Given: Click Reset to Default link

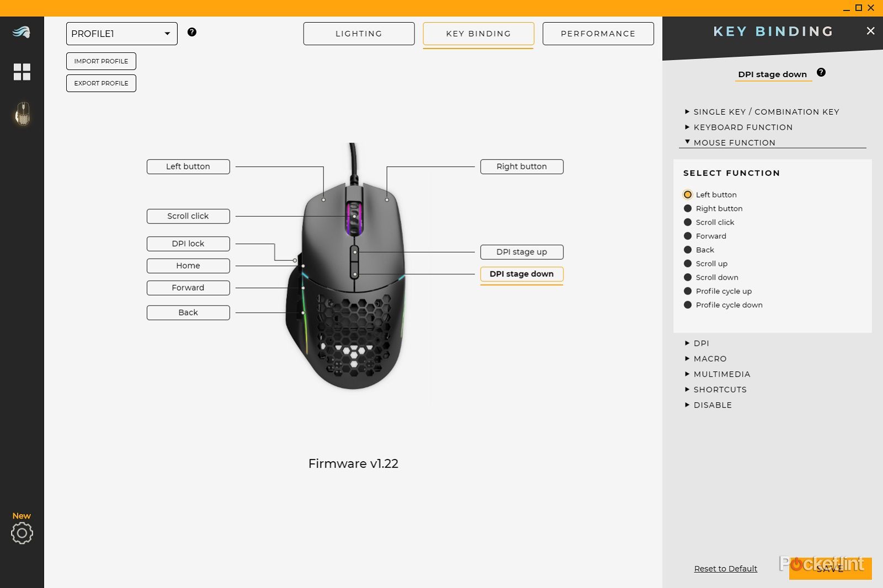Looking at the screenshot, I should point(725,569).
